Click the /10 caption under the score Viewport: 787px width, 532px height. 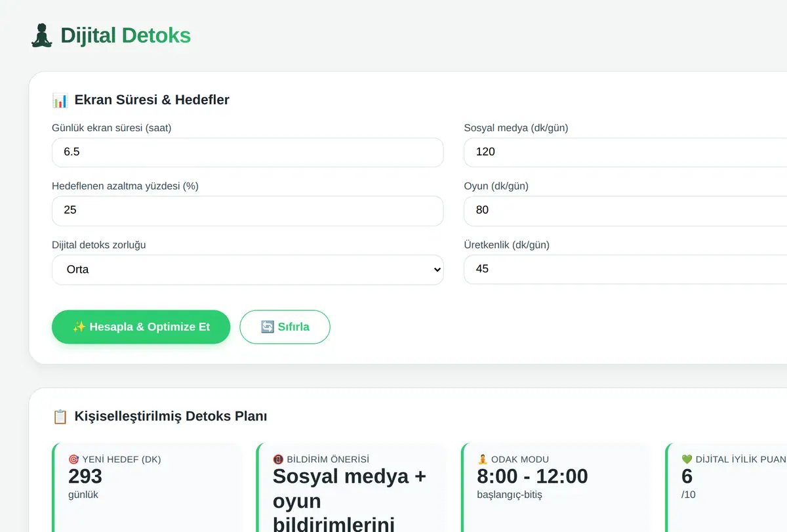click(x=689, y=495)
